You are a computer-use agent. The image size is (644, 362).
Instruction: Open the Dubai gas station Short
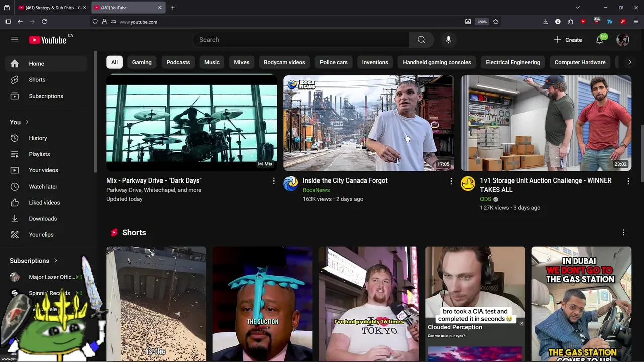pos(581,304)
